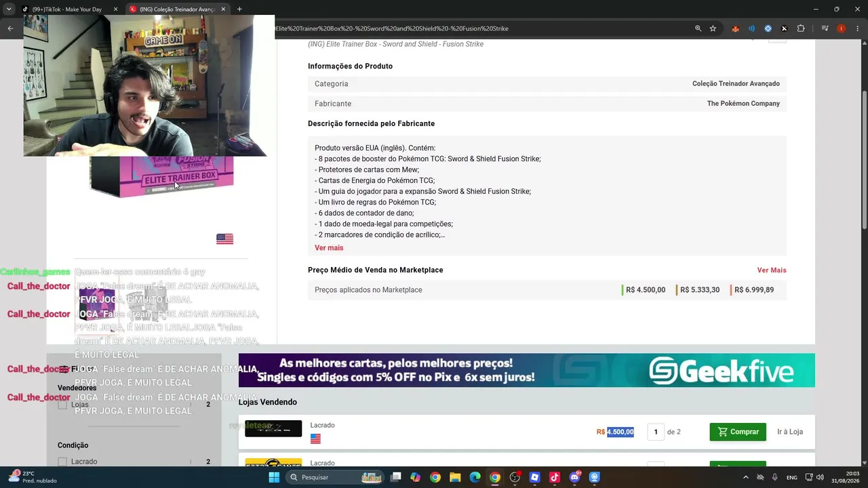Open the blue app icon right of Discord
868x488 pixels.
click(594, 477)
